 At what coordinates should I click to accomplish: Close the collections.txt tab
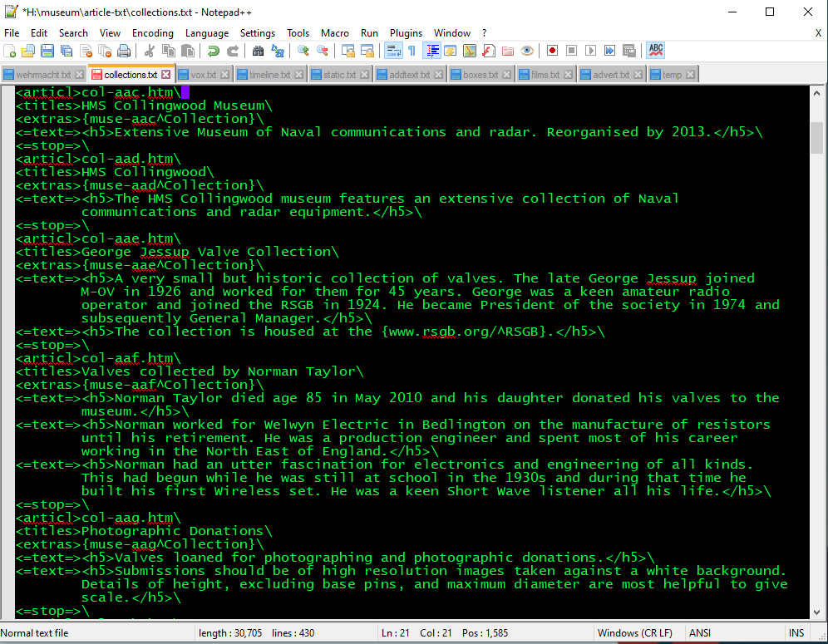tap(165, 75)
